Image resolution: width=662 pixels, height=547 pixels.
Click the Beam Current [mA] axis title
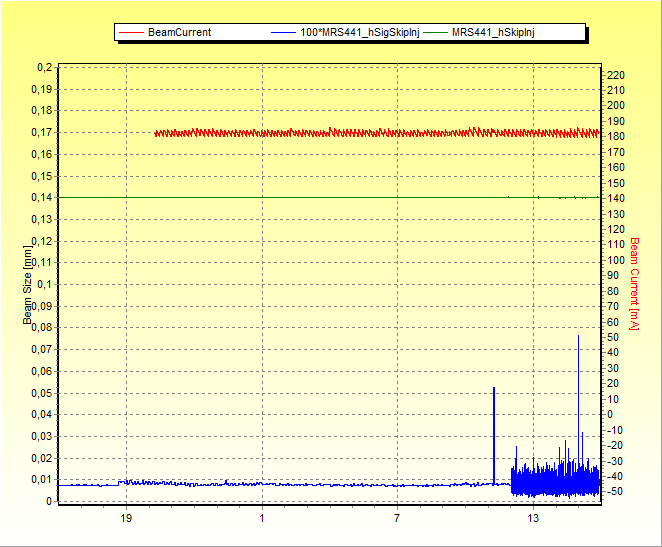point(634,284)
